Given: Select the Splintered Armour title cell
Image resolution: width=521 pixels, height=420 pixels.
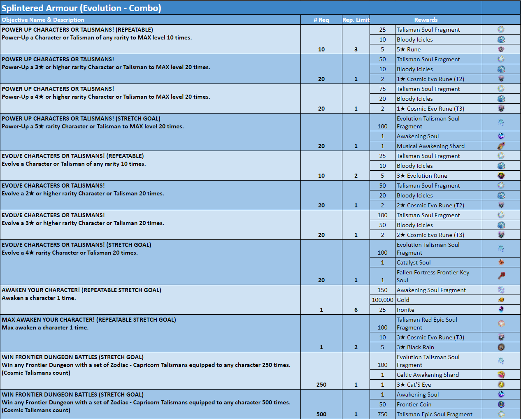Looking at the screenshot, I should coord(81,8).
